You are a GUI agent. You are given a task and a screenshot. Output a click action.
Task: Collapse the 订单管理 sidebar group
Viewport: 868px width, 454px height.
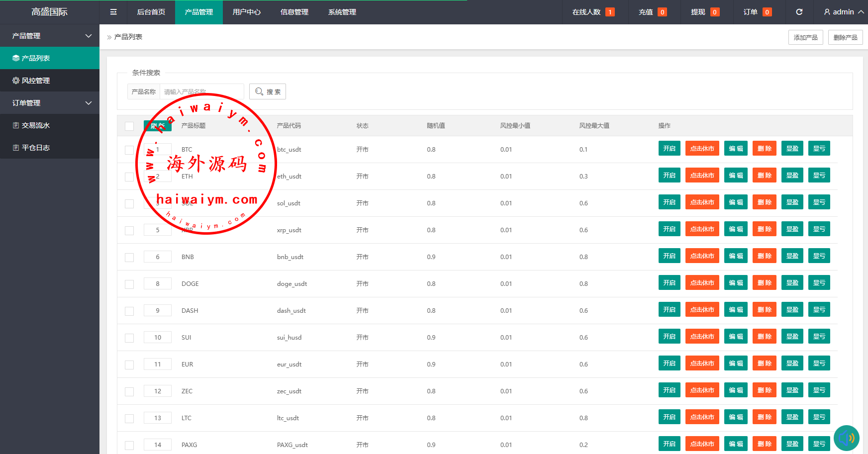pos(89,103)
